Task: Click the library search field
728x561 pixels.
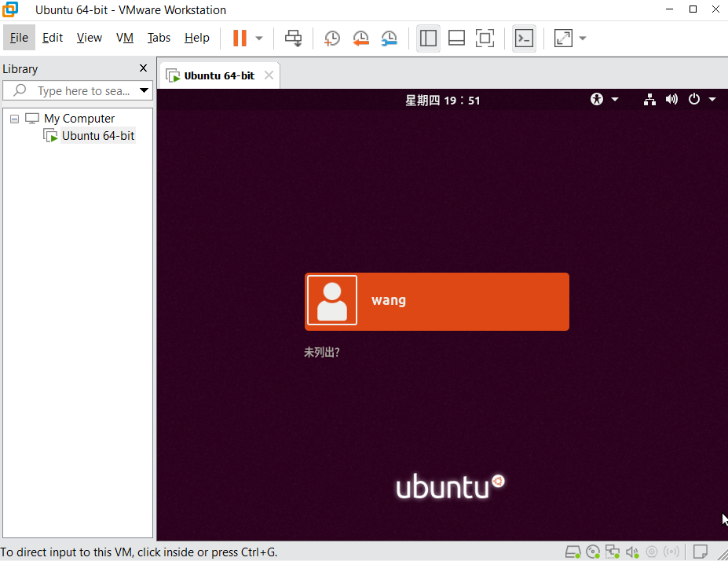Action: coord(77,90)
